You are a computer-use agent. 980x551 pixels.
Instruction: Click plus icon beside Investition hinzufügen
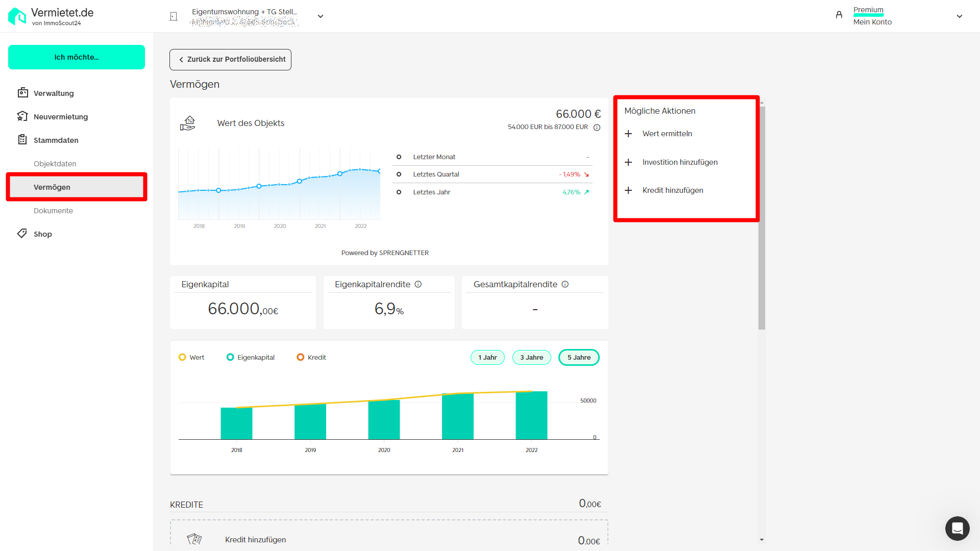pyautogui.click(x=628, y=162)
